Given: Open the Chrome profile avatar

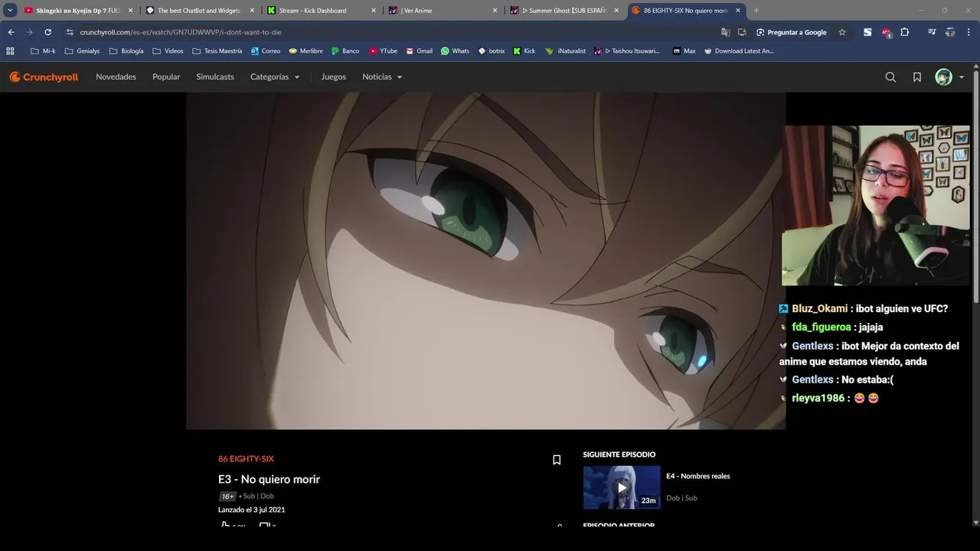Looking at the screenshot, I should [950, 32].
